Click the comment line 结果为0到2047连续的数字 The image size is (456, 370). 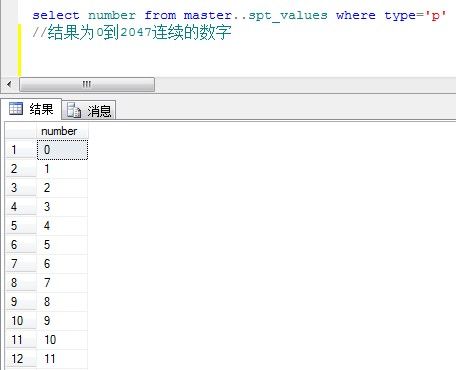(x=132, y=33)
